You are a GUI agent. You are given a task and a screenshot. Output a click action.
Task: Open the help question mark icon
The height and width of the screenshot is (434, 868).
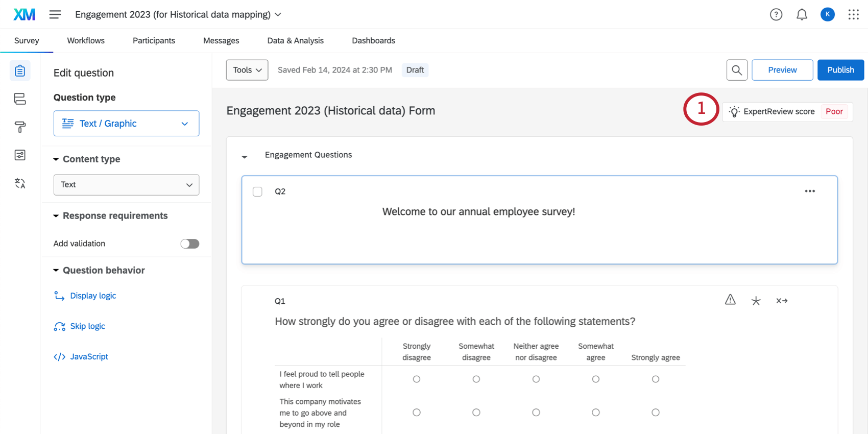tap(776, 15)
